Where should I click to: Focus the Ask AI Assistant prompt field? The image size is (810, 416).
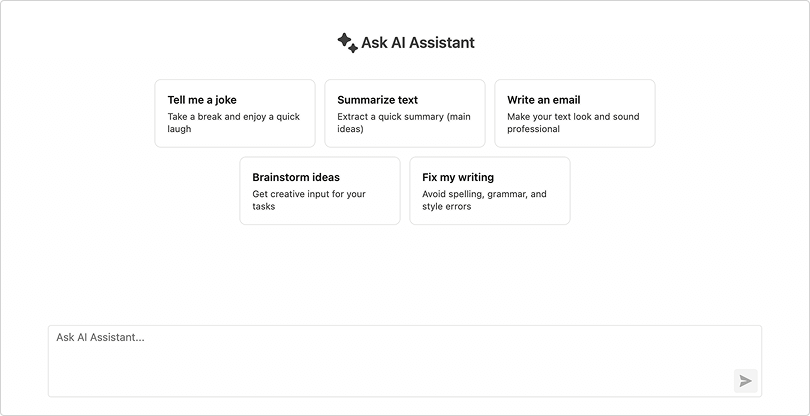(x=390, y=365)
